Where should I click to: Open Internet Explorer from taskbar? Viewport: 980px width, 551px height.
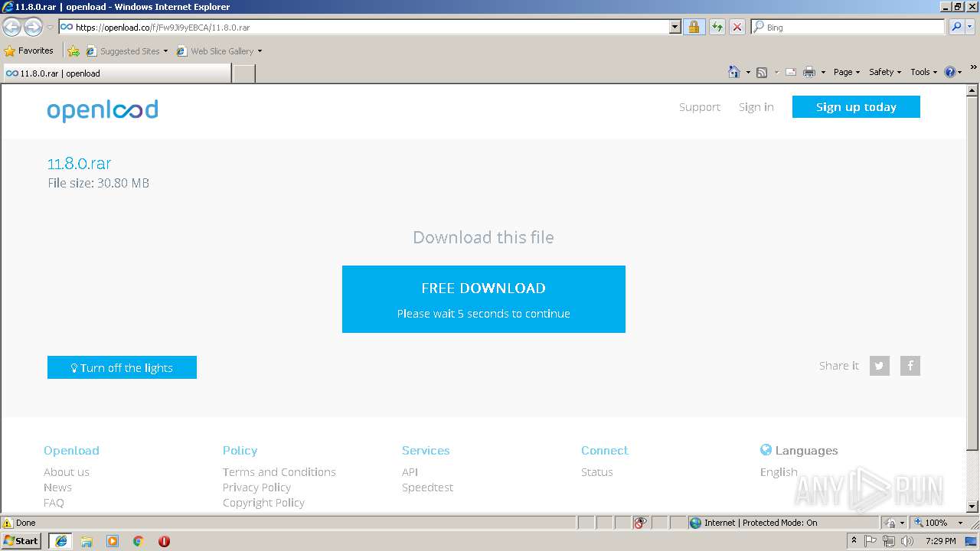pyautogui.click(x=60, y=541)
